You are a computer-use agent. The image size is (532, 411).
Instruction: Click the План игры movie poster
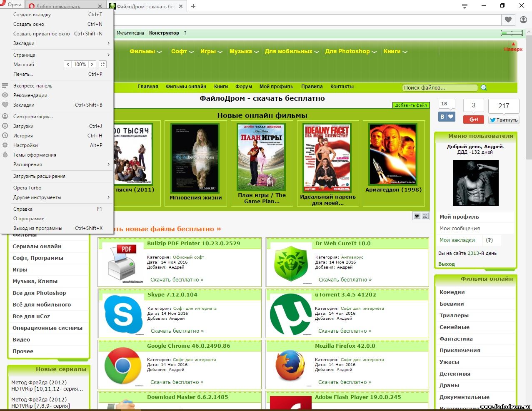pos(261,157)
